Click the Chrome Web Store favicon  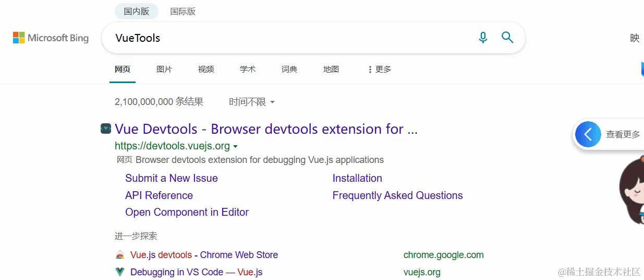click(x=120, y=255)
